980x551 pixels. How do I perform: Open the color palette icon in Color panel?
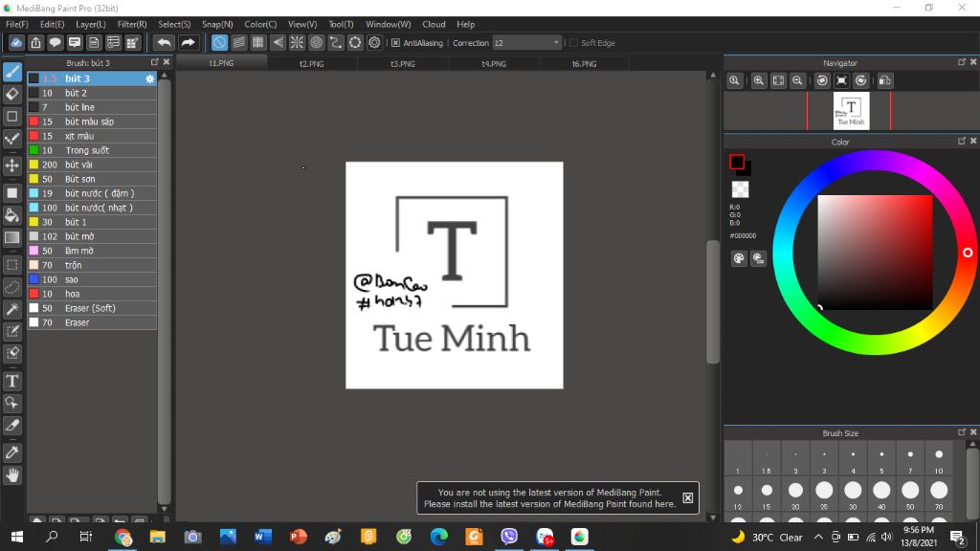[739, 258]
